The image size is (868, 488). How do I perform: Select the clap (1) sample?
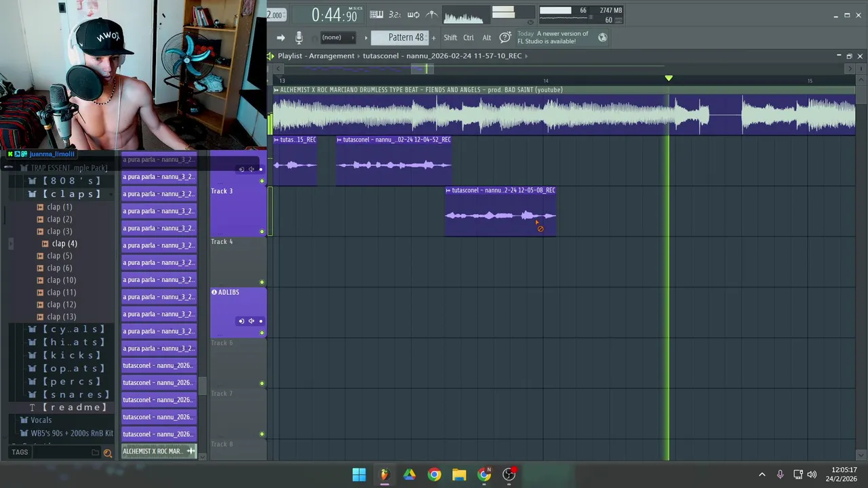60,207
